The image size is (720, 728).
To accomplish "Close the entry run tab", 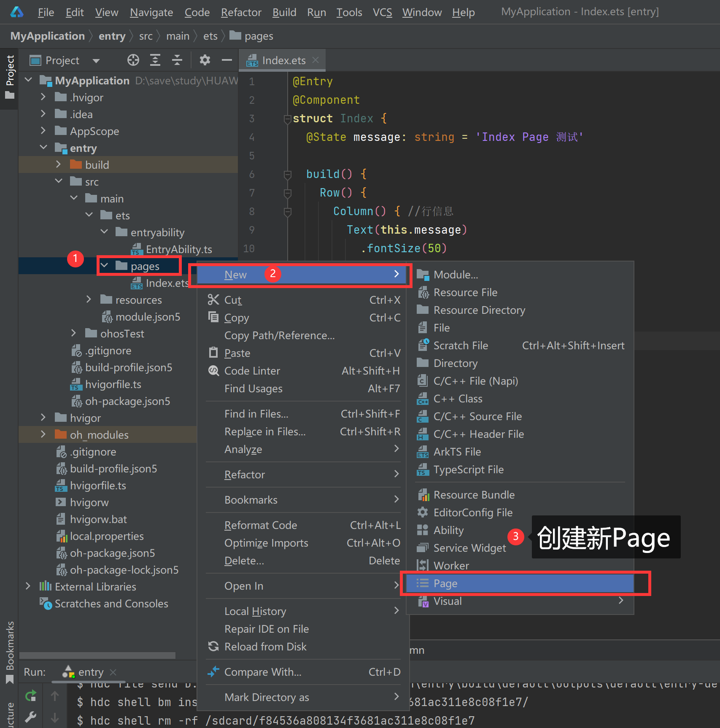I will pos(113,671).
